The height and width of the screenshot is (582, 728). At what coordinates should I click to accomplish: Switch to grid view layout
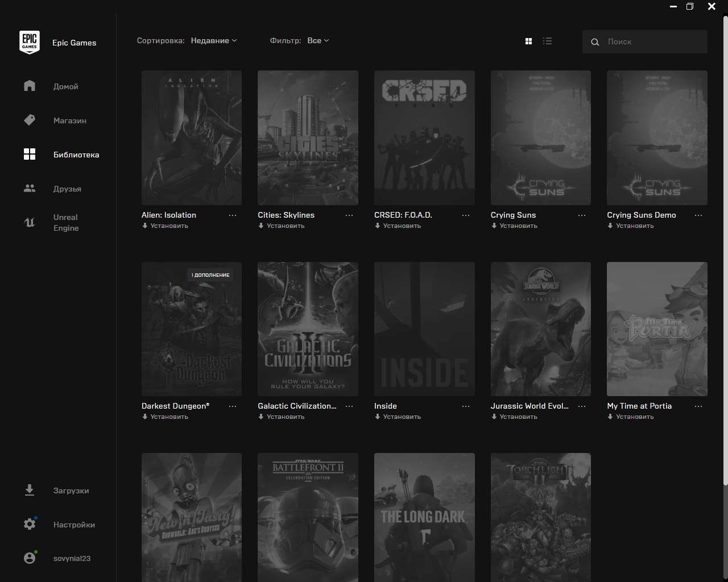point(528,41)
